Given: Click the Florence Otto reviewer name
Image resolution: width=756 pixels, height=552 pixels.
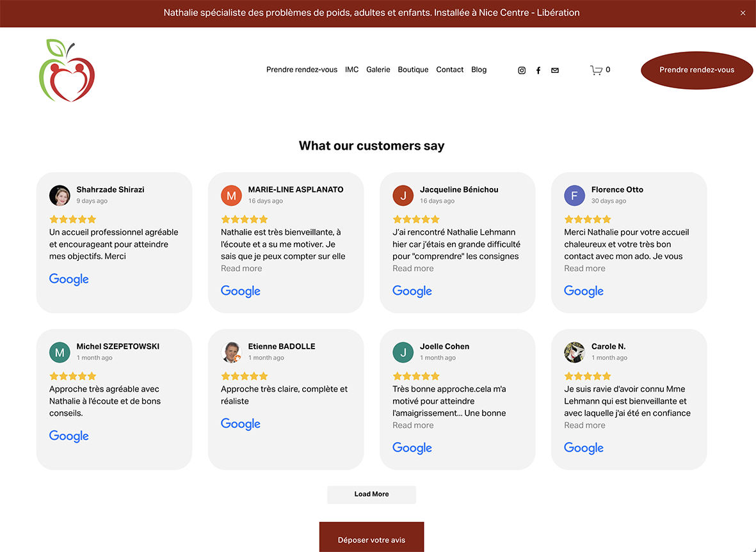Looking at the screenshot, I should tap(618, 190).
